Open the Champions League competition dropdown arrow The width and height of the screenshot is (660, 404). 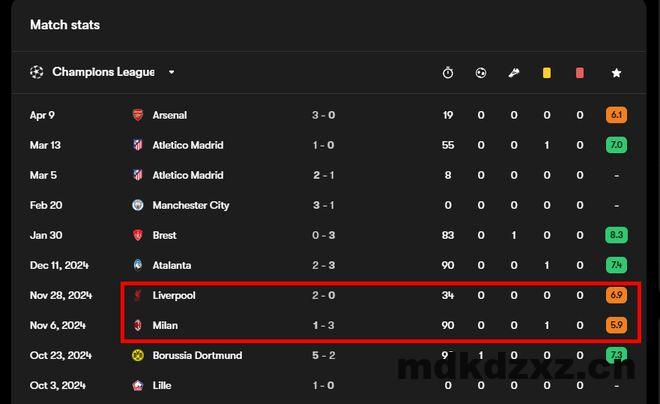pyautogui.click(x=171, y=72)
